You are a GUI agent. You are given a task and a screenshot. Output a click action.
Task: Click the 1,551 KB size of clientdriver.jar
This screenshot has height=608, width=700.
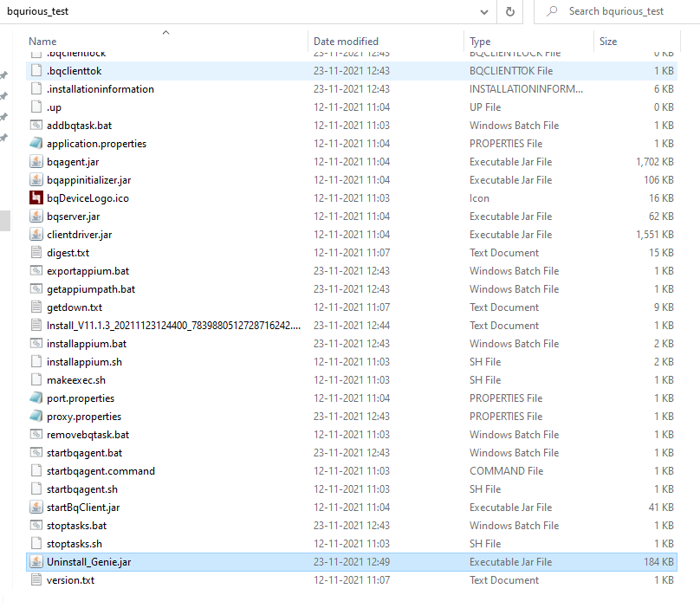pyautogui.click(x=654, y=235)
